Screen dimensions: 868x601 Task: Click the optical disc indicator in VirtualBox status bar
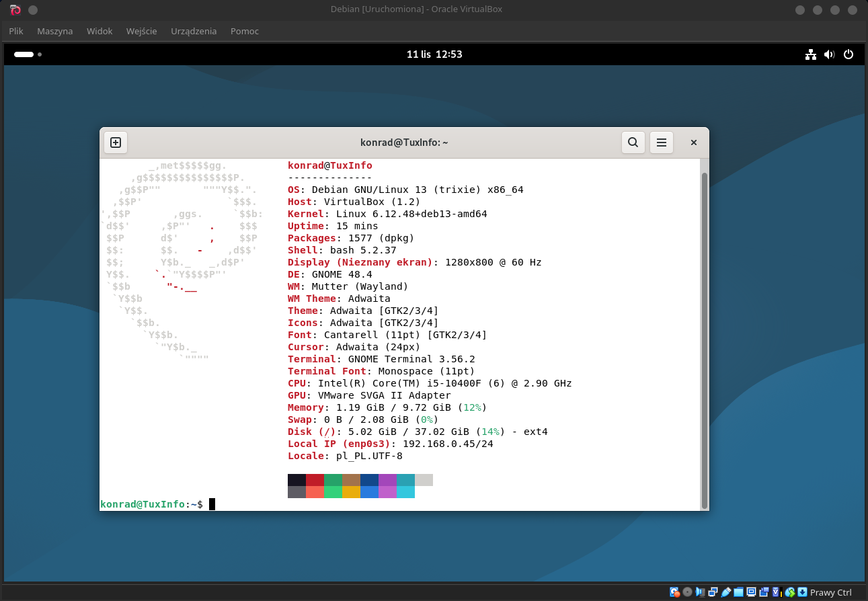(687, 592)
